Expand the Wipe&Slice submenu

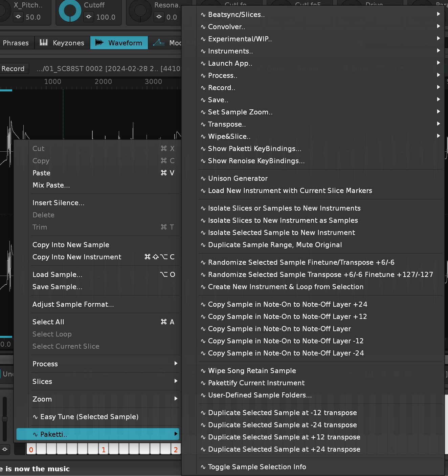click(x=229, y=136)
